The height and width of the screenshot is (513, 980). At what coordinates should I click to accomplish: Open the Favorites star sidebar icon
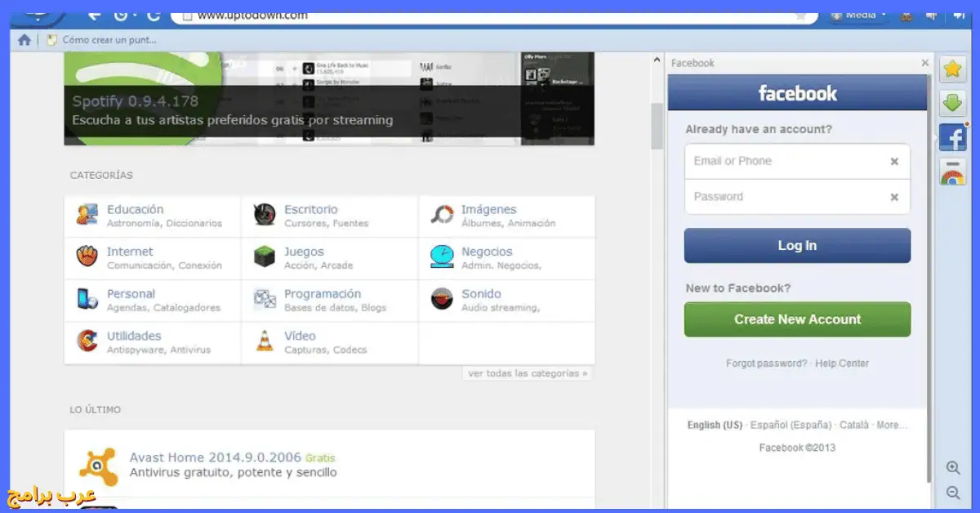pyautogui.click(x=952, y=69)
